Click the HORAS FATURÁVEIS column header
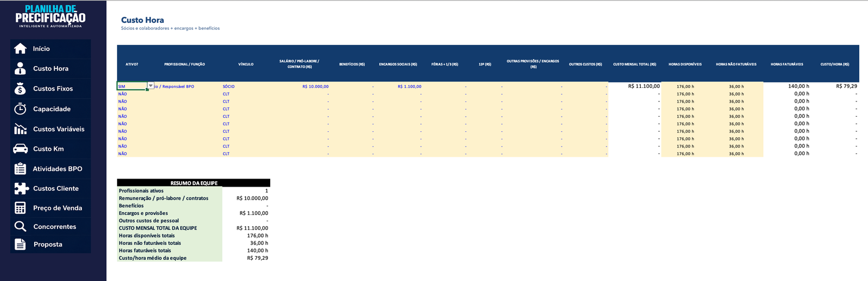 (787, 64)
